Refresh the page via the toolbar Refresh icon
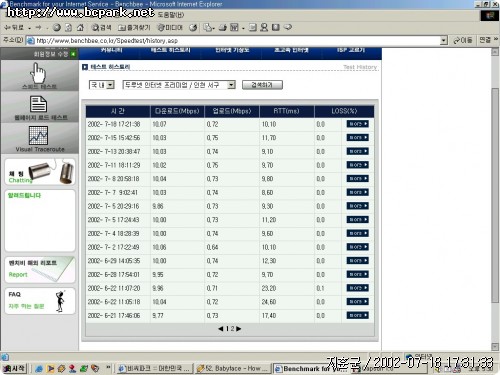Image resolution: width=500 pixels, height=375 pixels. [68, 28]
